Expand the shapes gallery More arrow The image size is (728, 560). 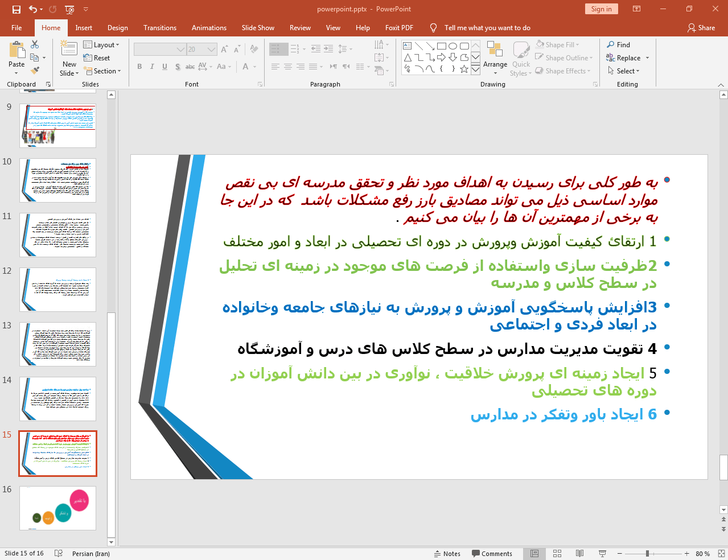(475, 69)
